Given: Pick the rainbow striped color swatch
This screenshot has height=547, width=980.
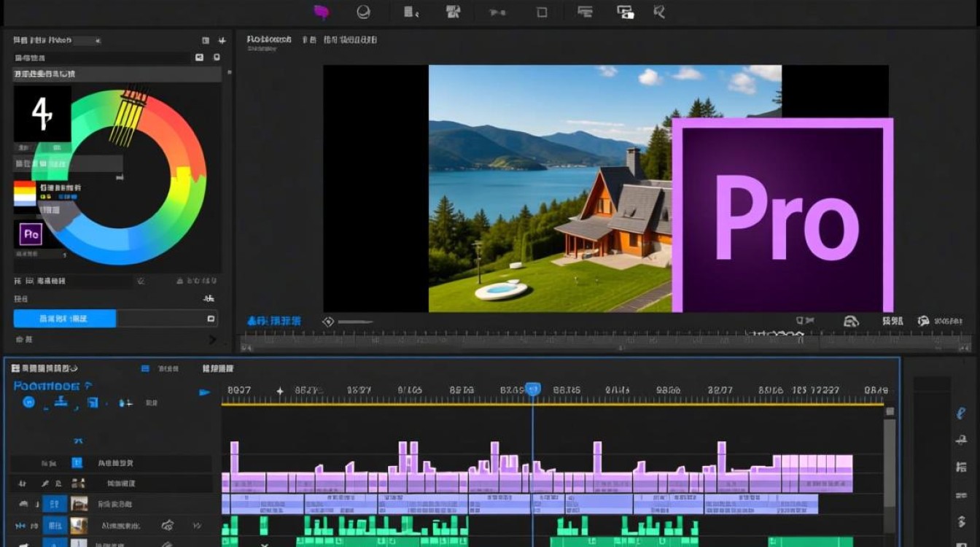Looking at the screenshot, I should click(x=25, y=193).
